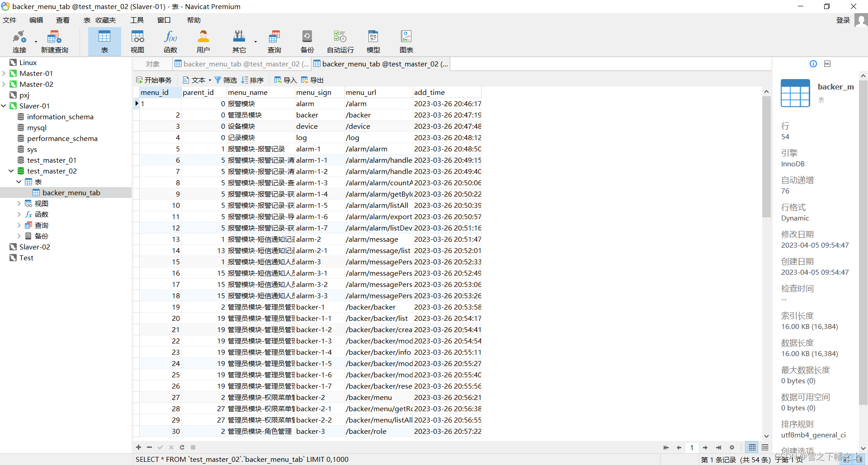Image resolution: width=868 pixels, height=465 pixels.
Task: Open page limit settings gear icon
Action: tap(732, 447)
